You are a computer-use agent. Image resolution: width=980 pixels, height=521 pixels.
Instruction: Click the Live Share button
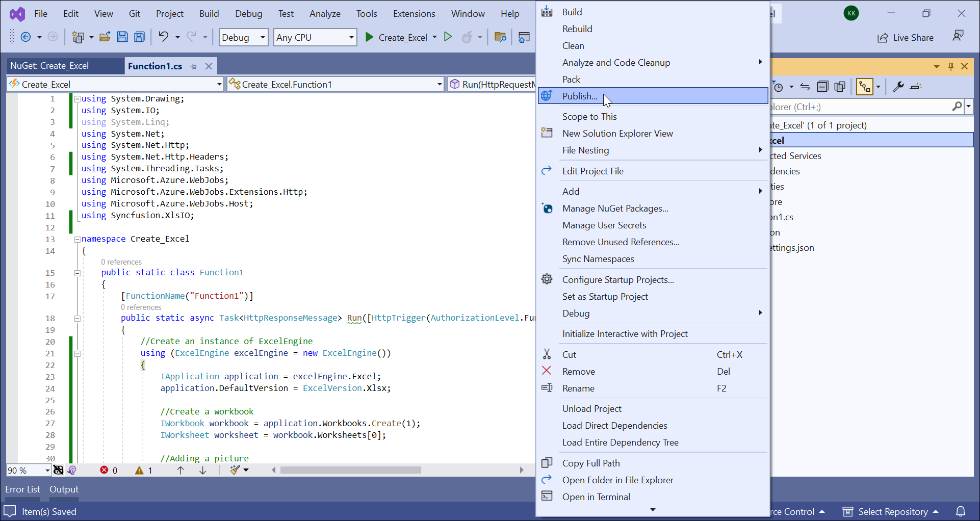[x=905, y=37]
